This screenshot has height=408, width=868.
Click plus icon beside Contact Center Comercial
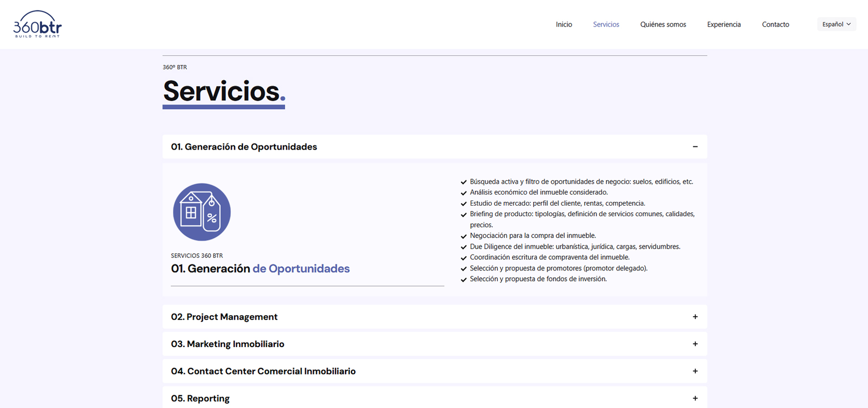(x=695, y=371)
